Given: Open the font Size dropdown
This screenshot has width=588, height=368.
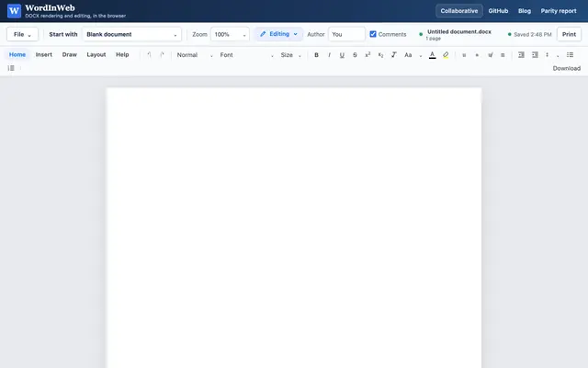Looking at the screenshot, I should point(290,55).
